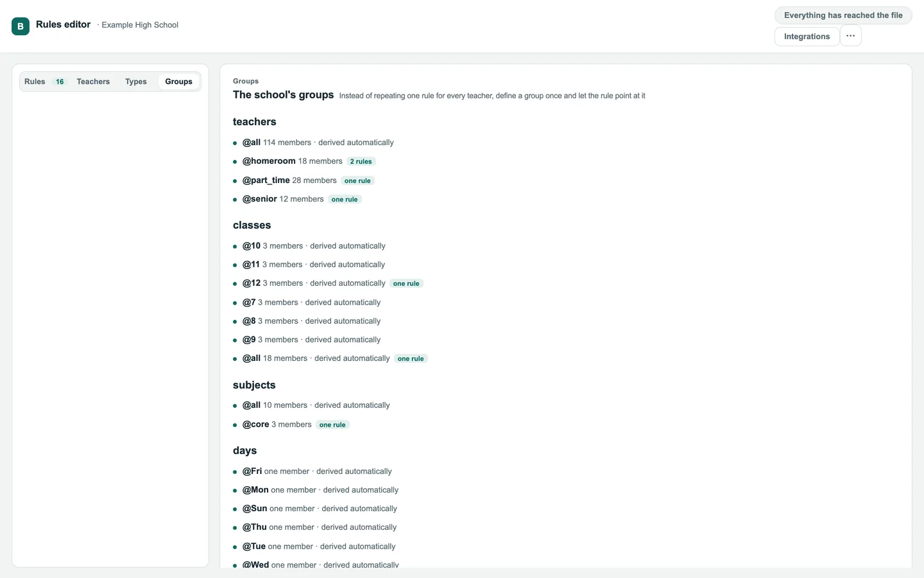Click the 'The school's groups' heading
This screenshot has height=578, width=924.
283,95
